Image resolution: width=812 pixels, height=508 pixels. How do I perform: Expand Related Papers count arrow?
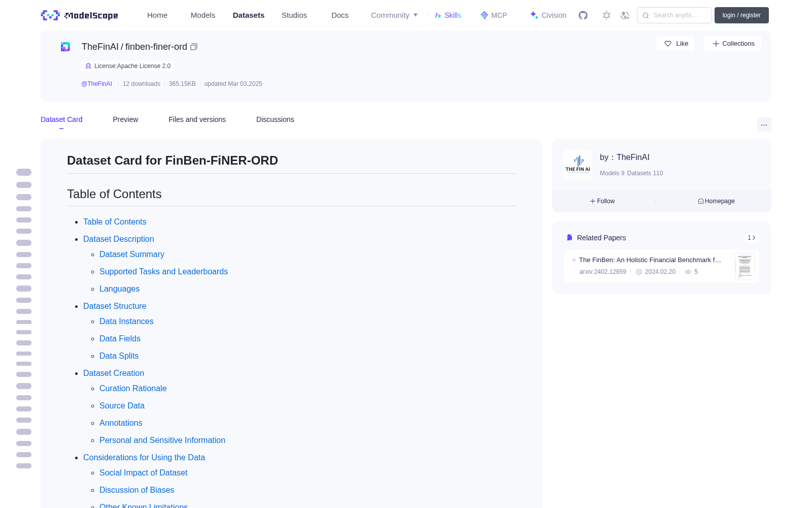pyautogui.click(x=752, y=238)
